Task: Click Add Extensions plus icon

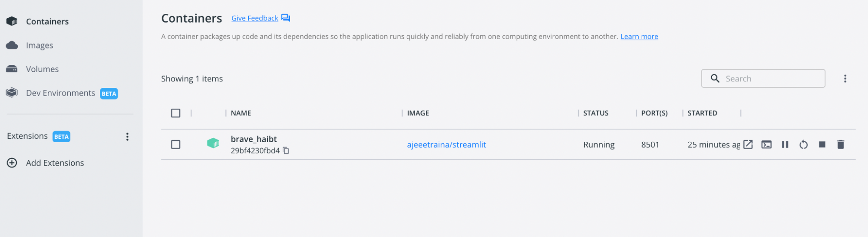Action: pyautogui.click(x=12, y=163)
